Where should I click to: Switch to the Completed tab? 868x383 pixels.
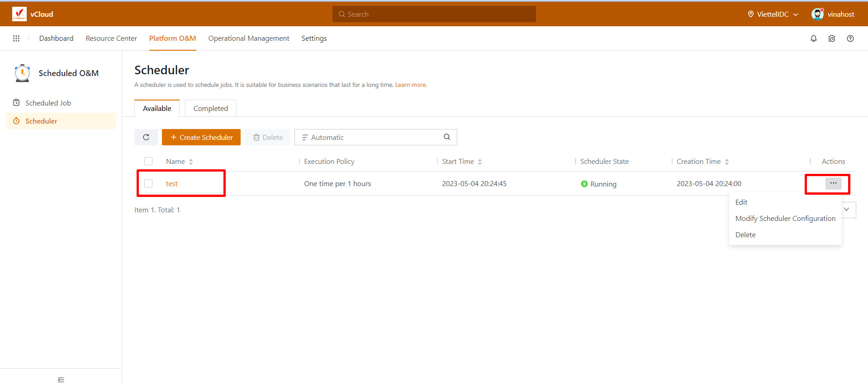point(210,109)
